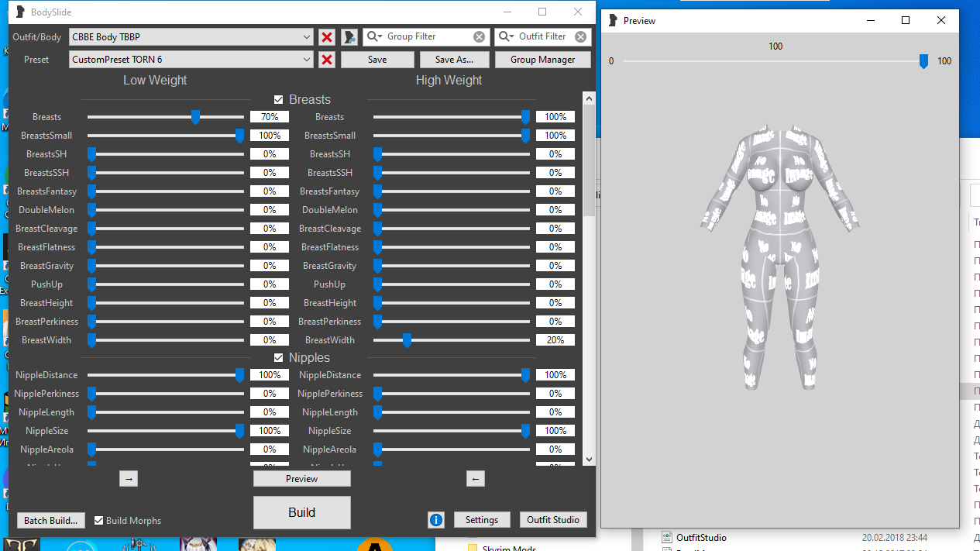The image size is (980, 551).
Task: Copy high weight values to low with left arrow
Action: click(x=476, y=479)
